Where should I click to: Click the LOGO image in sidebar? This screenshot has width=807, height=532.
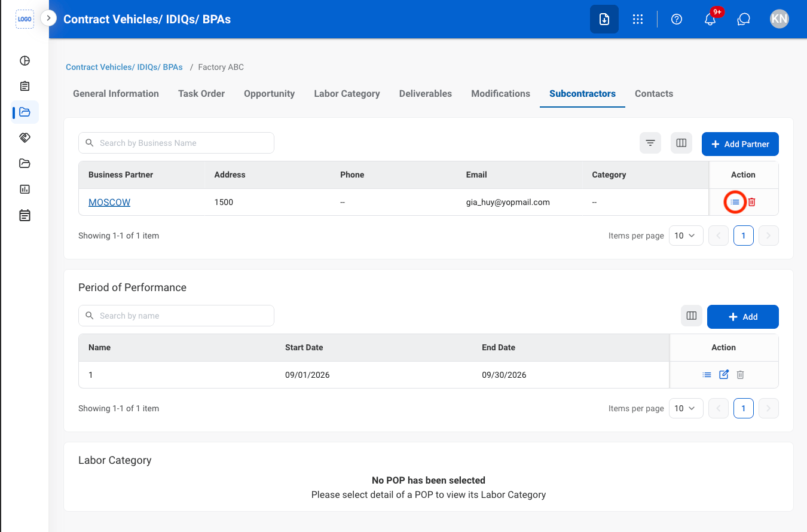25,19
